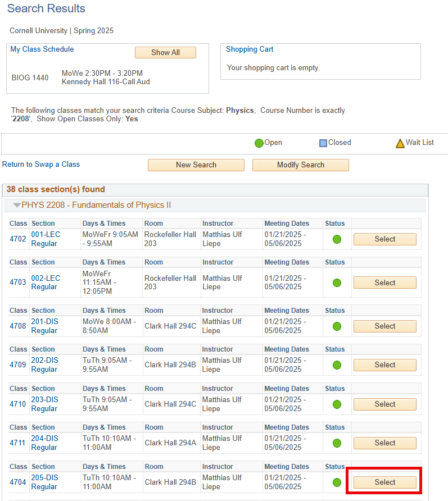Select the 001-LEC Rockefeller Hall lecture
The height and width of the screenshot is (501, 448).
click(384, 239)
